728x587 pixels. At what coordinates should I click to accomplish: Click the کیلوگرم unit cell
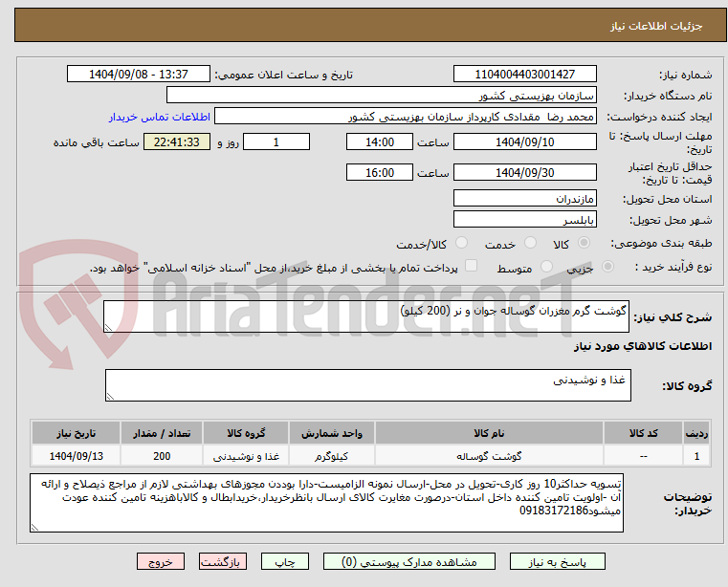coord(332,456)
